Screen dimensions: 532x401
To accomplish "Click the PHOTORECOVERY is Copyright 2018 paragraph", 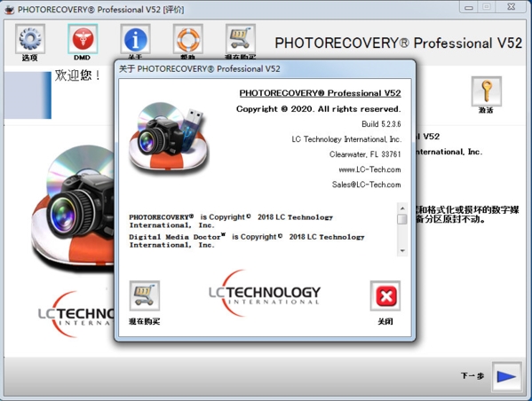I will coord(231,221).
